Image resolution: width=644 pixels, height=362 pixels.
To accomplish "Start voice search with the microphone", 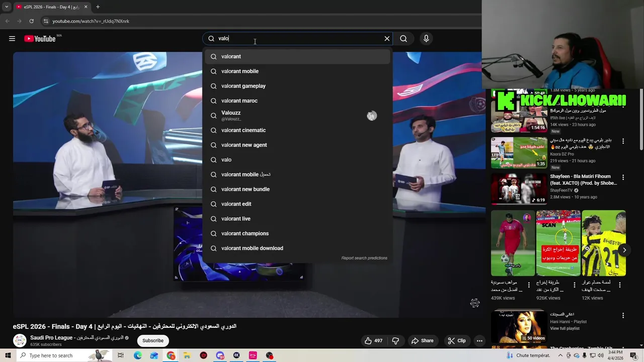I will [x=426, y=39].
